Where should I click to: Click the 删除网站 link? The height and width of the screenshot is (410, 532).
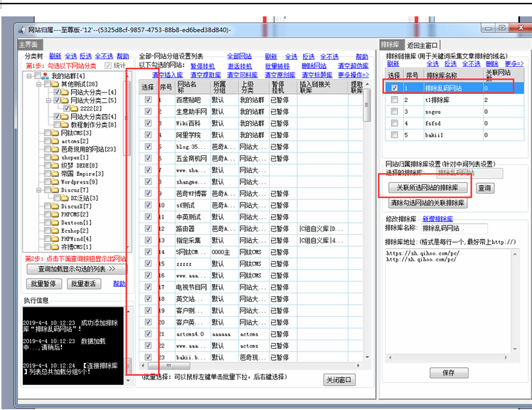(314, 66)
